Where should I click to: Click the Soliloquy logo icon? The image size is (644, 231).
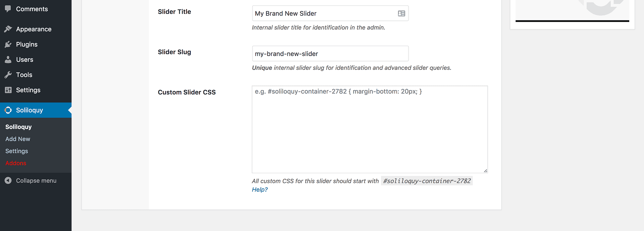pos(8,110)
